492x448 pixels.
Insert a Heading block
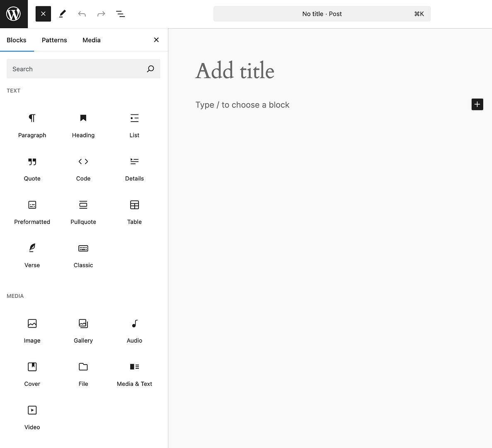83,125
